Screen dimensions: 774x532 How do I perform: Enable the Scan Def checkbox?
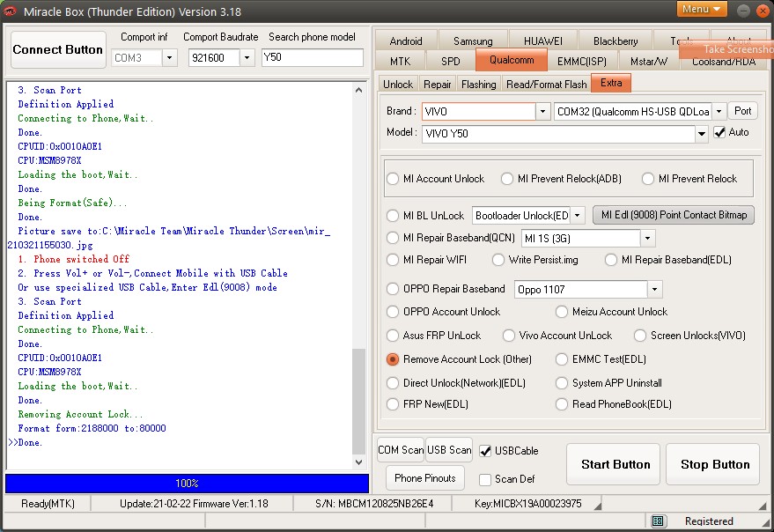[x=486, y=479]
